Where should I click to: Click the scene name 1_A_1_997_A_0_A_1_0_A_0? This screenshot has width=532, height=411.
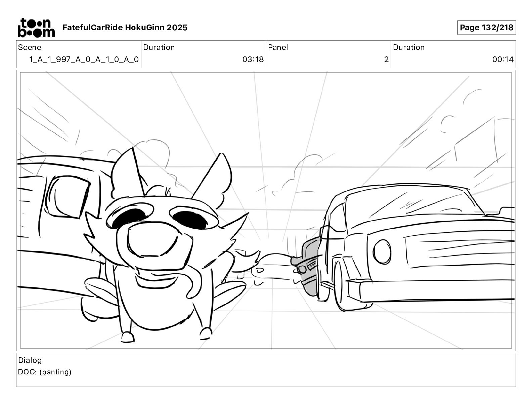point(84,59)
